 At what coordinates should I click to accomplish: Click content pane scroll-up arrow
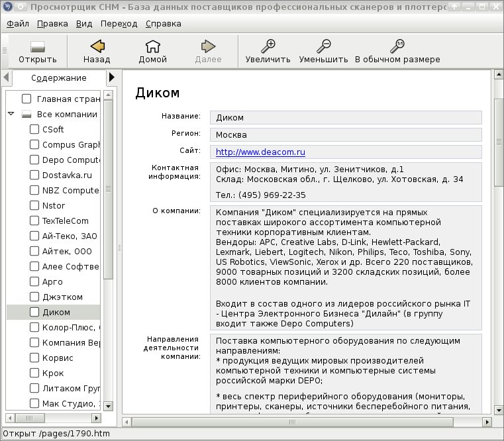499,75
